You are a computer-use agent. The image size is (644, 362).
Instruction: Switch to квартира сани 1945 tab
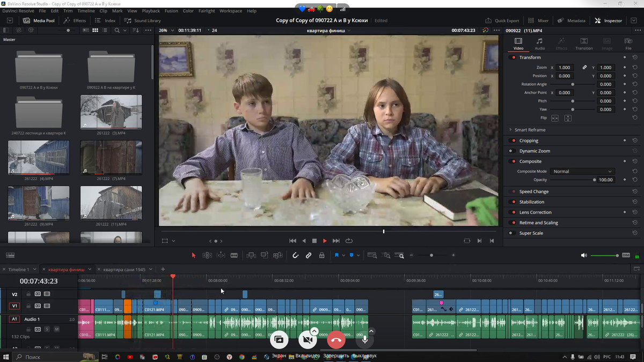(x=125, y=269)
